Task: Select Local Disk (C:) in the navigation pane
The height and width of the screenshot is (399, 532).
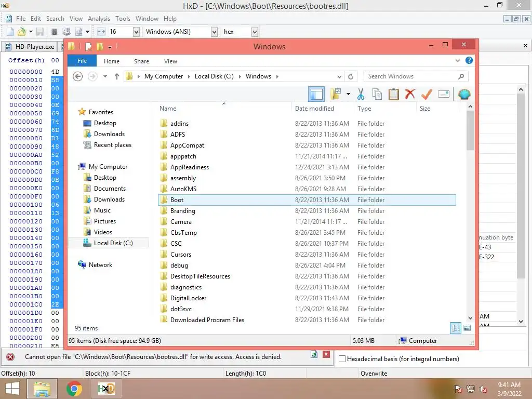Action: pyautogui.click(x=109, y=243)
